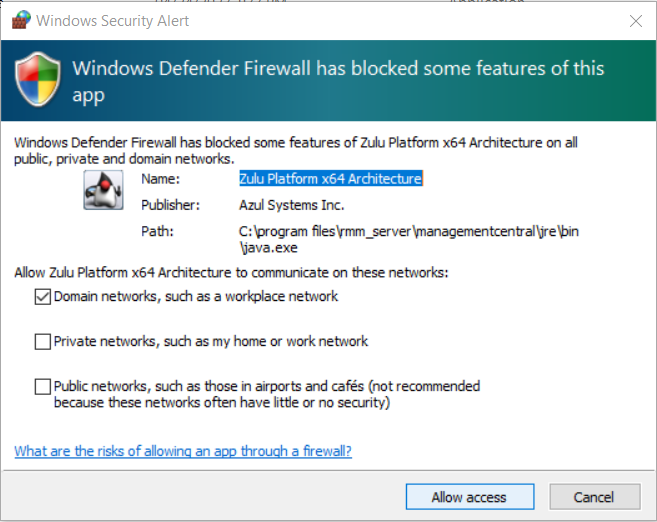Click the Java application icon
Screen dimensions: 657x522
103,188
